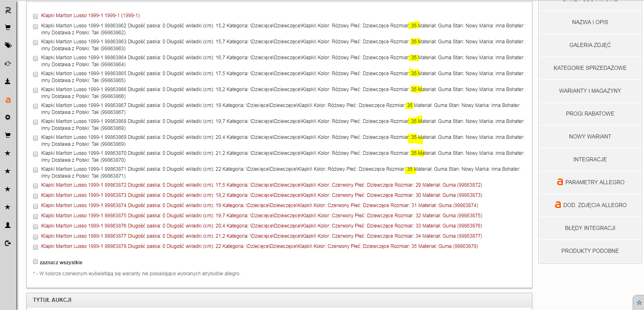Click the user profile sidebar icon

[x=8, y=225]
